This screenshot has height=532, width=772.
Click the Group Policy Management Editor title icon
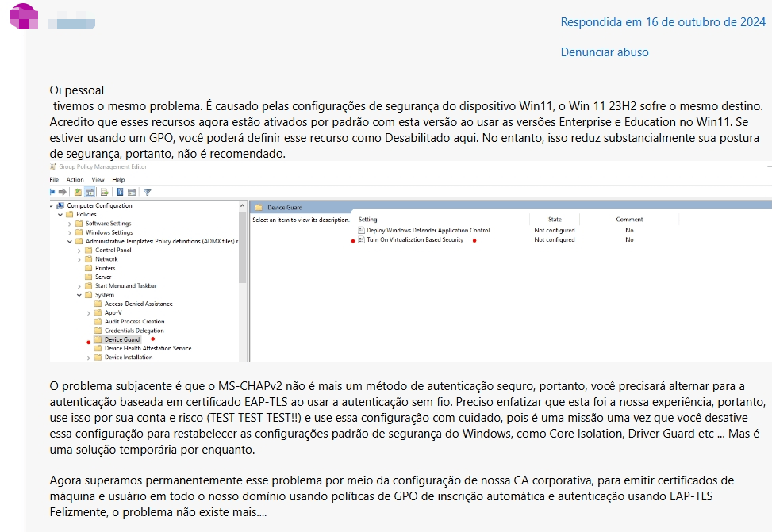pos(52,166)
